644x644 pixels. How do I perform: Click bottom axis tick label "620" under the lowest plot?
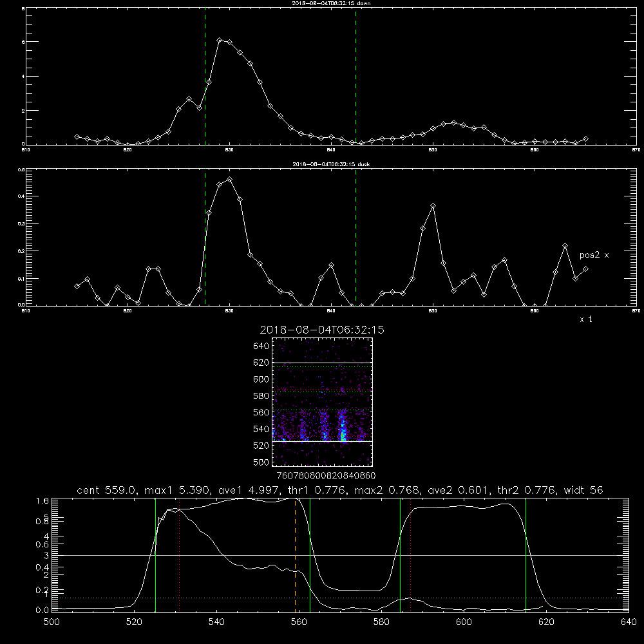546,622
